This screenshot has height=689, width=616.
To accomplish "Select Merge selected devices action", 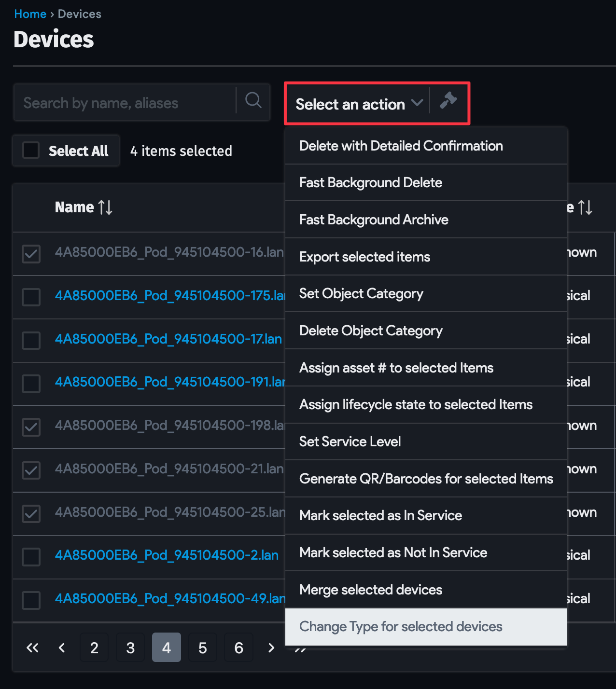I will 370,590.
